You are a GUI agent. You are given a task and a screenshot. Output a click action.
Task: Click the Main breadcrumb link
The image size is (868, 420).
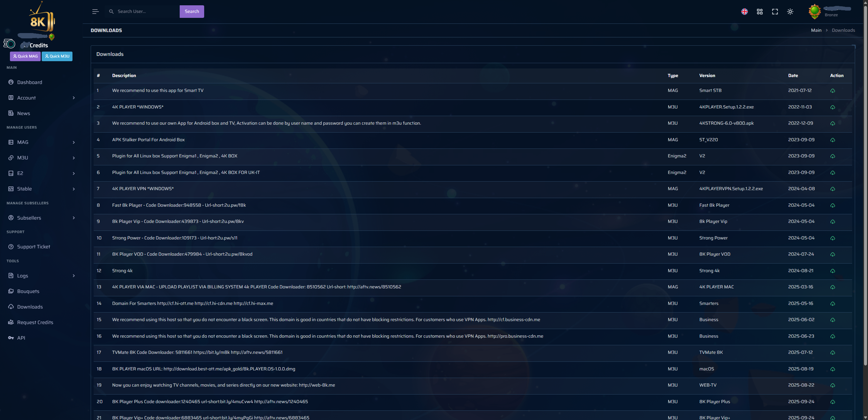[x=816, y=30]
